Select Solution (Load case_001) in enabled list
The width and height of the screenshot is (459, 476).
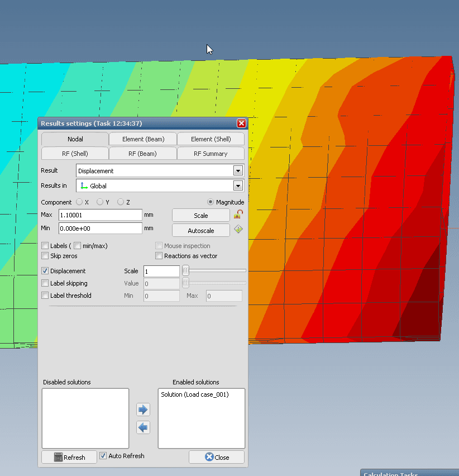(x=195, y=394)
